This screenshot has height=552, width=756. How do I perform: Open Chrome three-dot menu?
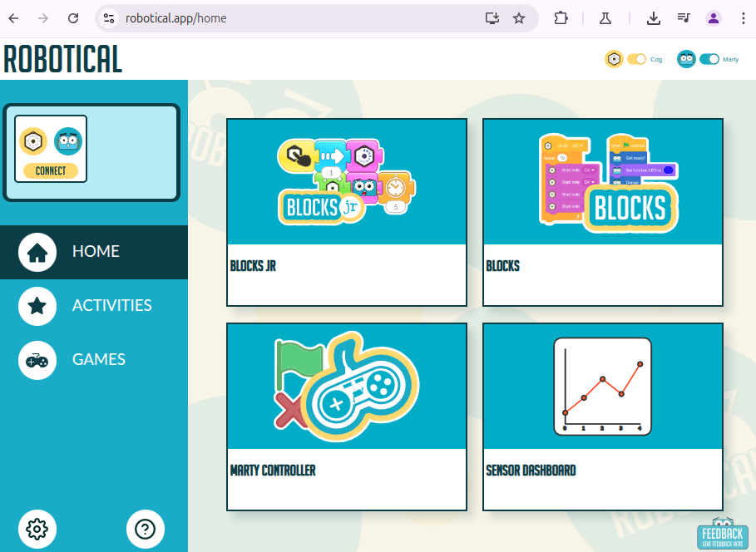pyautogui.click(x=743, y=18)
